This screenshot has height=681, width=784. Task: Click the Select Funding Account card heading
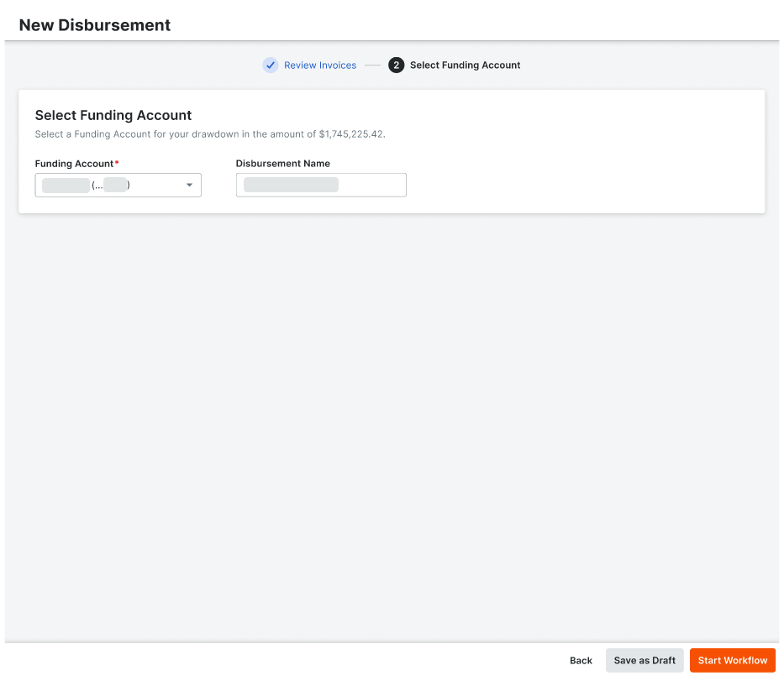pyautogui.click(x=113, y=116)
